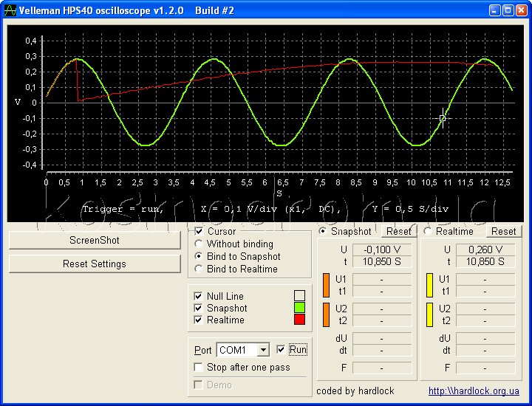Toggle the Cursor checkbox
Viewport: 532px width, 406px height.
click(199, 232)
